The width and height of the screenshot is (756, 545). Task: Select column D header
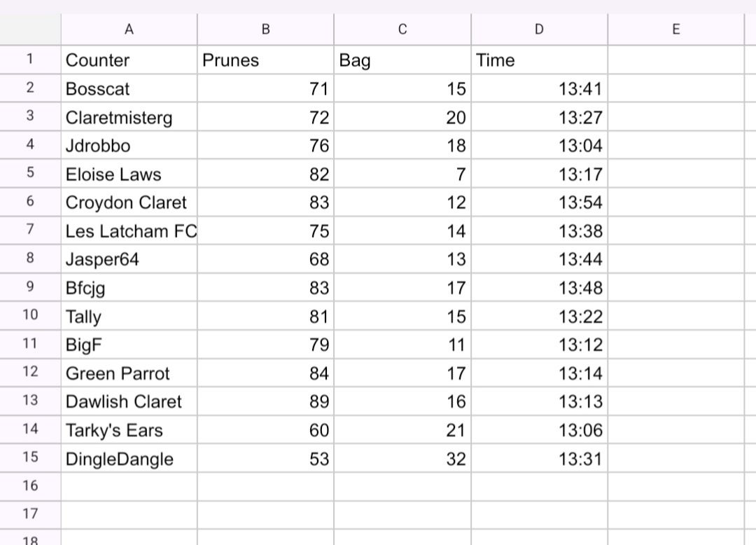tap(539, 29)
